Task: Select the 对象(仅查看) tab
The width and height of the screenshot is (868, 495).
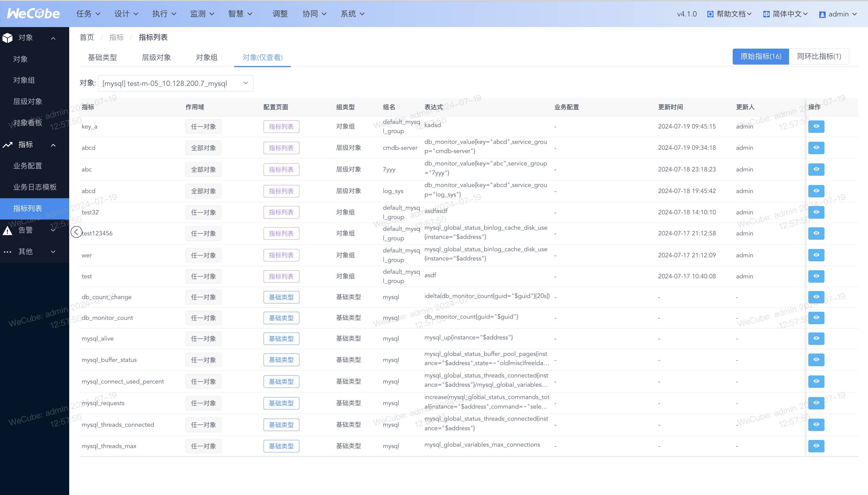Action: pyautogui.click(x=262, y=57)
